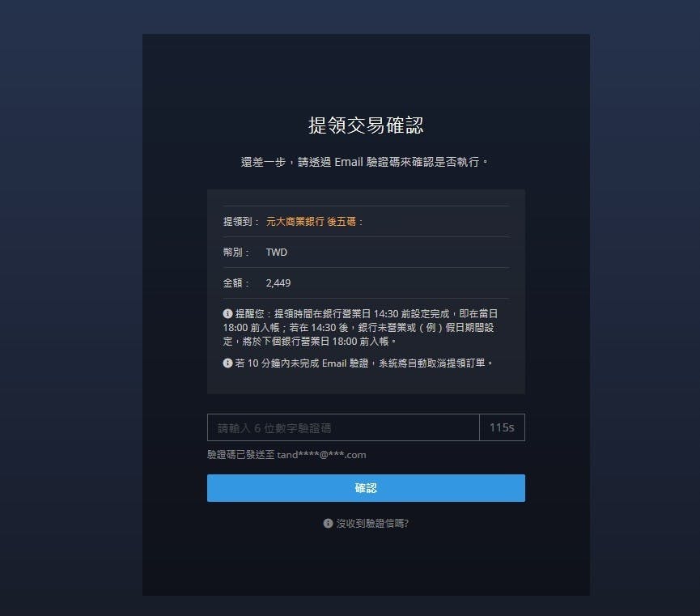Click the Email verification subtitle instruction
The width and height of the screenshot is (700, 616).
(x=365, y=162)
